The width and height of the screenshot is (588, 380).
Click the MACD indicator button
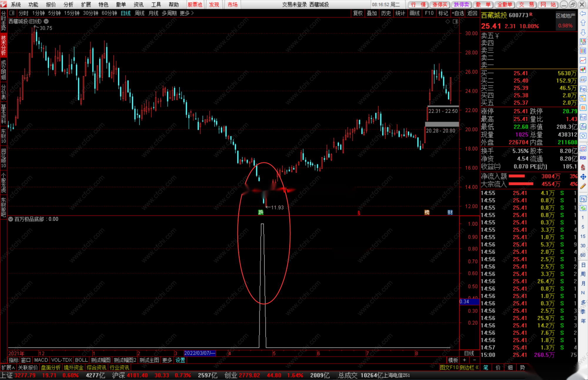coord(41,360)
